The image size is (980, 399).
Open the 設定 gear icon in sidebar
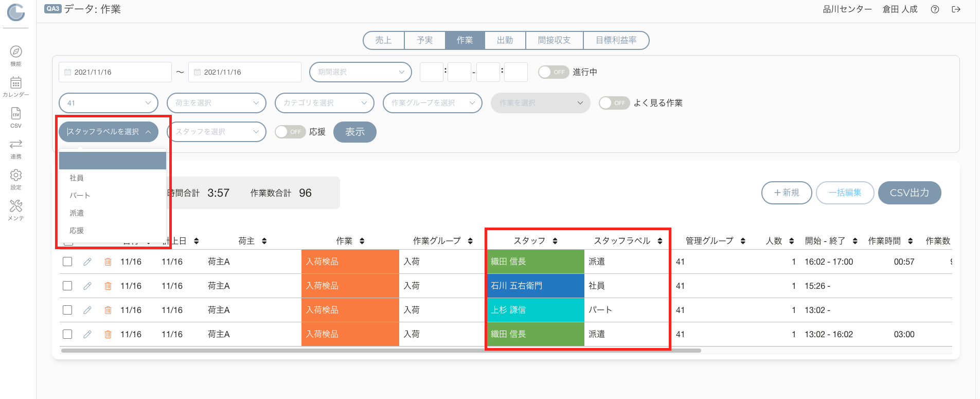click(x=16, y=175)
